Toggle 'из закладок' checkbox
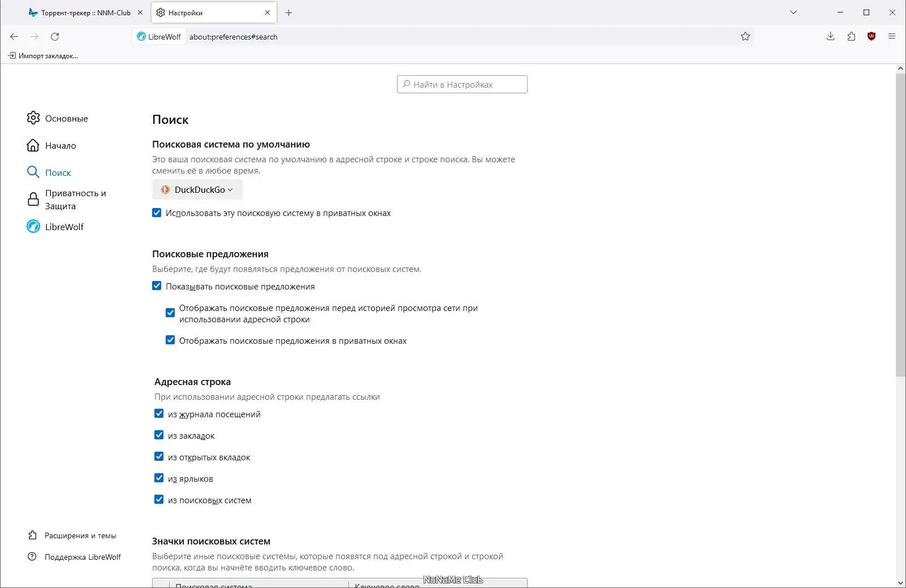 point(159,435)
